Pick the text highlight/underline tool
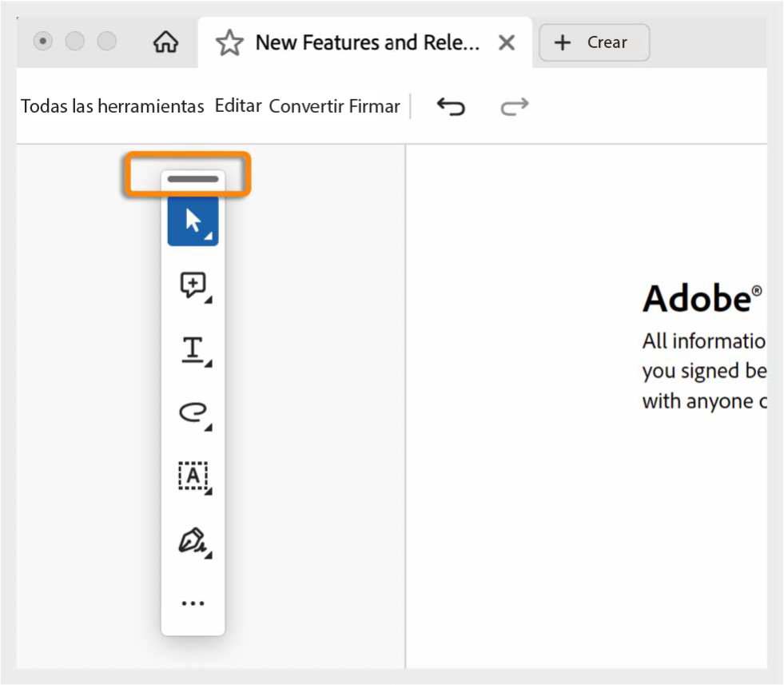This screenshot has width=784, height=685. (193, 350)
